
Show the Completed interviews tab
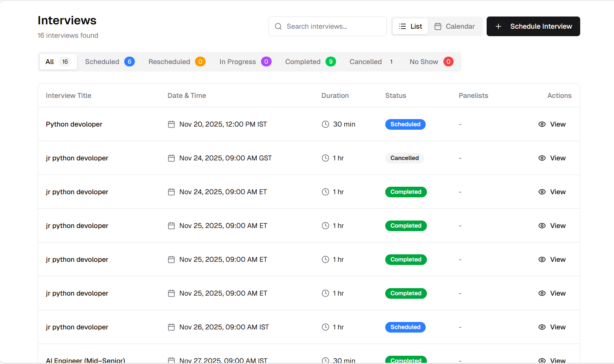click(310, 62)
